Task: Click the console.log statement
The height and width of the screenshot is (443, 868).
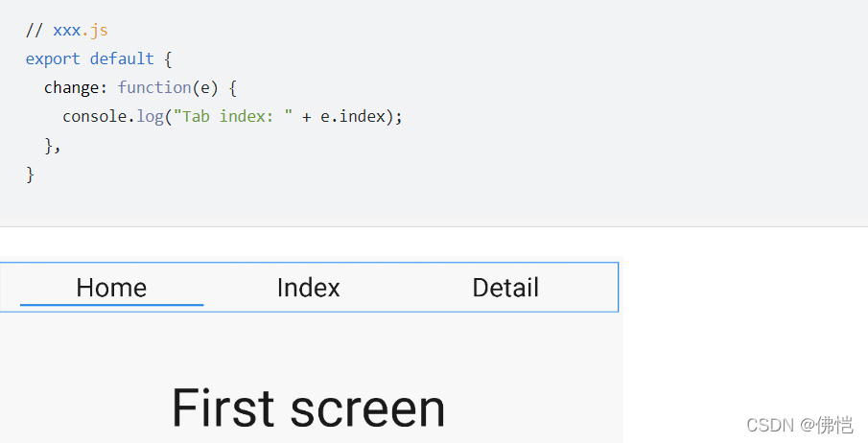Action: pos(232,116)
